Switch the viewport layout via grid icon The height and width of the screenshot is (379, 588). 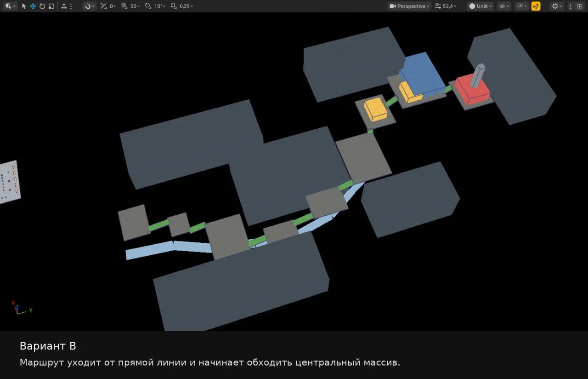tap(579, 6)
